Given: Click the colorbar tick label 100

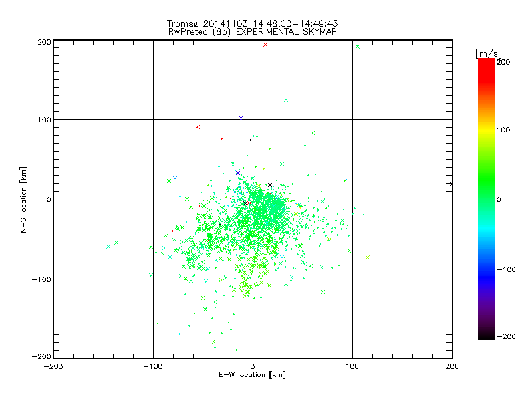Looking at the screenshot, I should pyautogui.click(x=503, y=130).
